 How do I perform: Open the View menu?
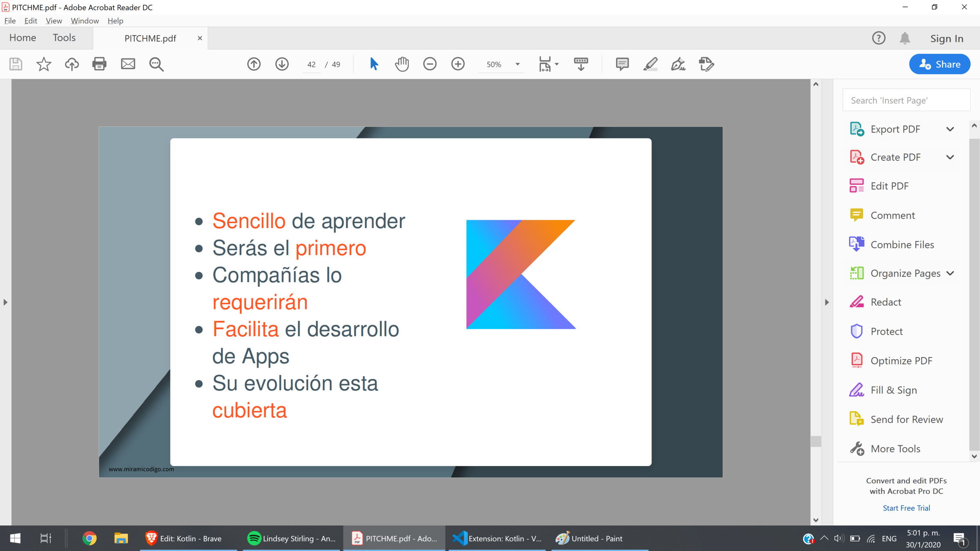[x=53, y=21]
